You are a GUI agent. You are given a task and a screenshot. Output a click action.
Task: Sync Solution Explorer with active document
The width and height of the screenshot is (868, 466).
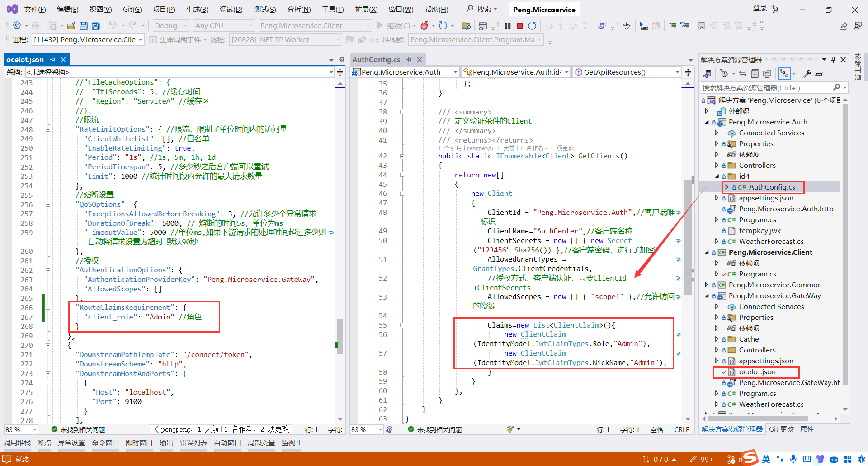pos(743,73)
